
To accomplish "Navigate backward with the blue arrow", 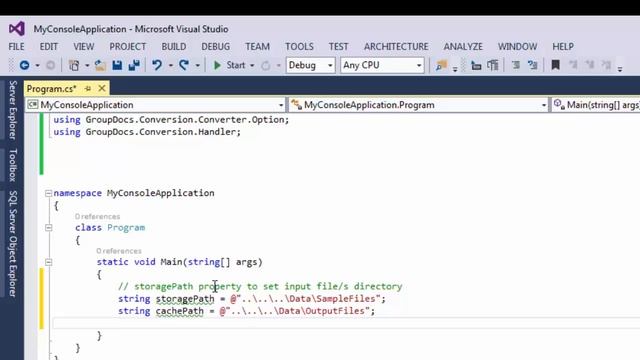I will pos(24,65).
